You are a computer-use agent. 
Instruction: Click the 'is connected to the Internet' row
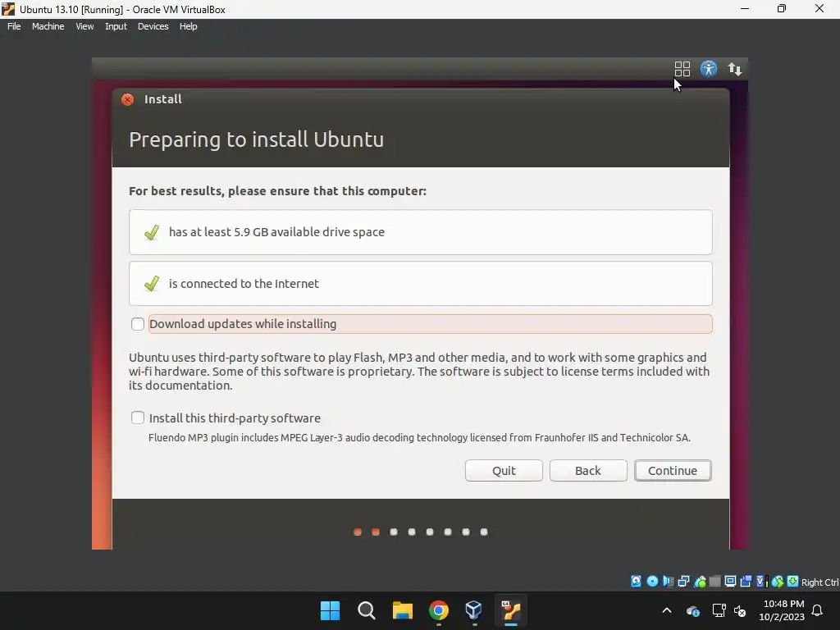(421, 283)
